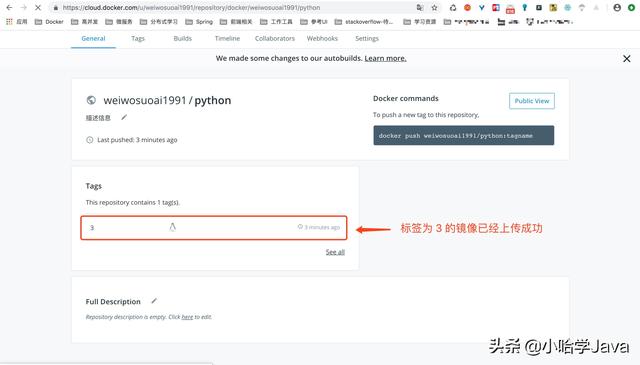
Task: Open the 参考UI bookmarks folder
Action: 314,22
